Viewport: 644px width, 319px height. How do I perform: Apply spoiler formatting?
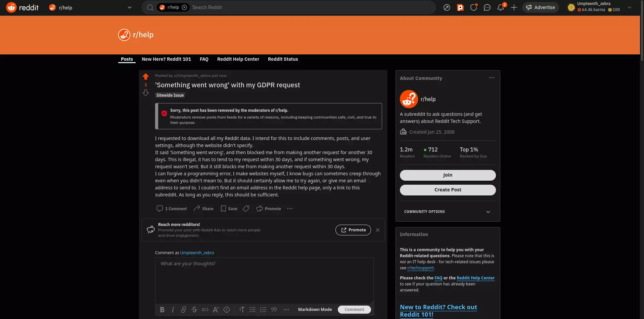coord(227,310)
